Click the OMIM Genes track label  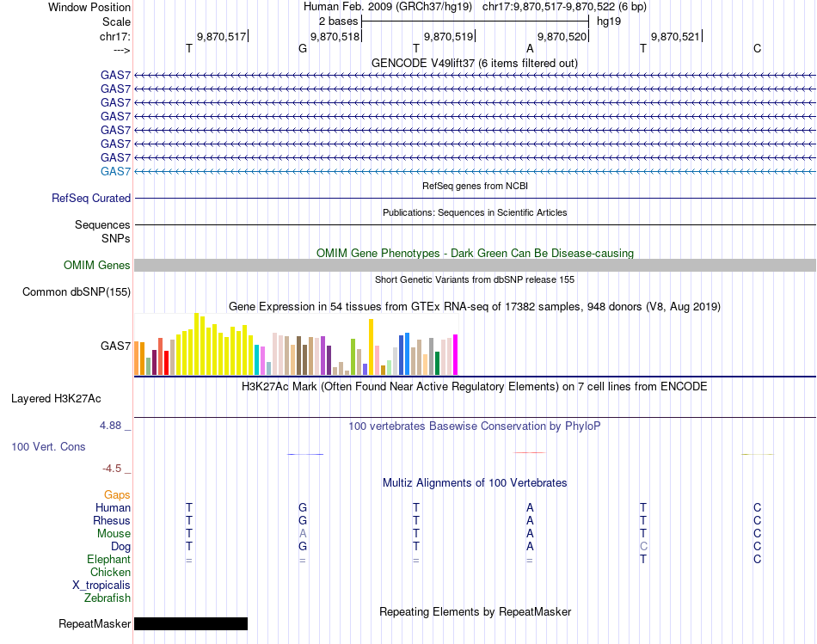point(96,265)
